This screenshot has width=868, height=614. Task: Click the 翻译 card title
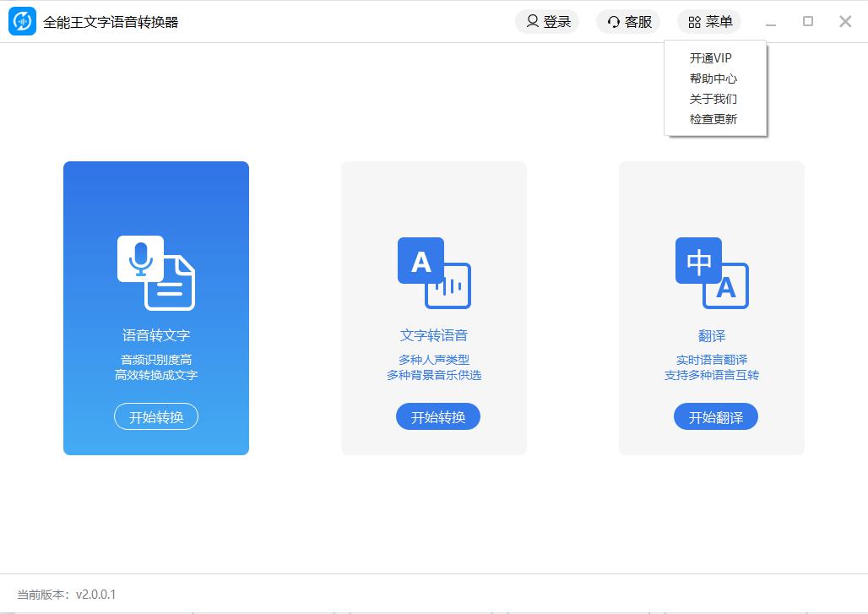pos(712,335)
